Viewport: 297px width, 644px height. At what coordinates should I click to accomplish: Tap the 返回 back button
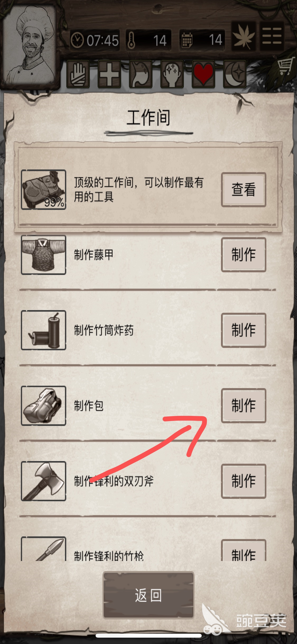148,595
